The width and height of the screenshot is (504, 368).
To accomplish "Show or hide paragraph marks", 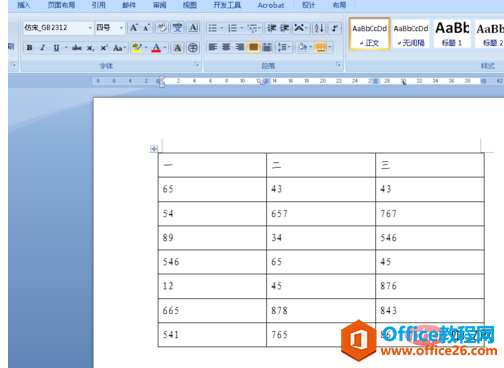I will pos(335,28).
